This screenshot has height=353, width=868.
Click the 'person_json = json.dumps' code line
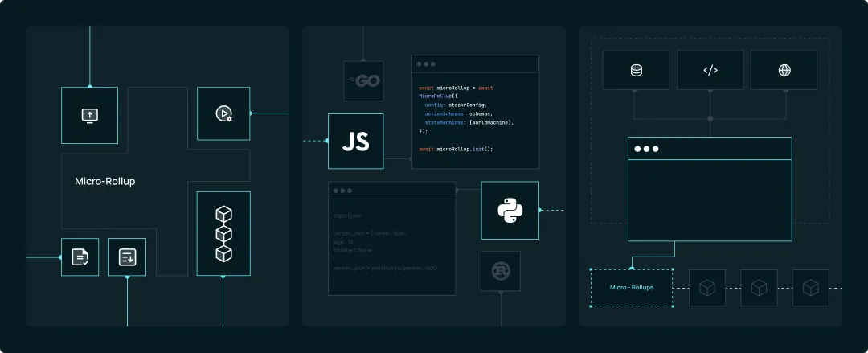pos(385,269)
